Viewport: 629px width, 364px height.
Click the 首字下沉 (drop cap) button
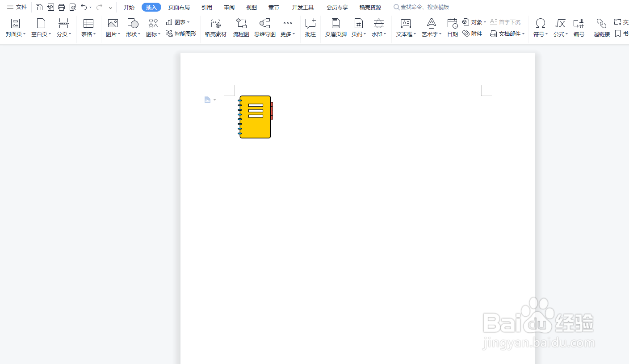[505, 22]
